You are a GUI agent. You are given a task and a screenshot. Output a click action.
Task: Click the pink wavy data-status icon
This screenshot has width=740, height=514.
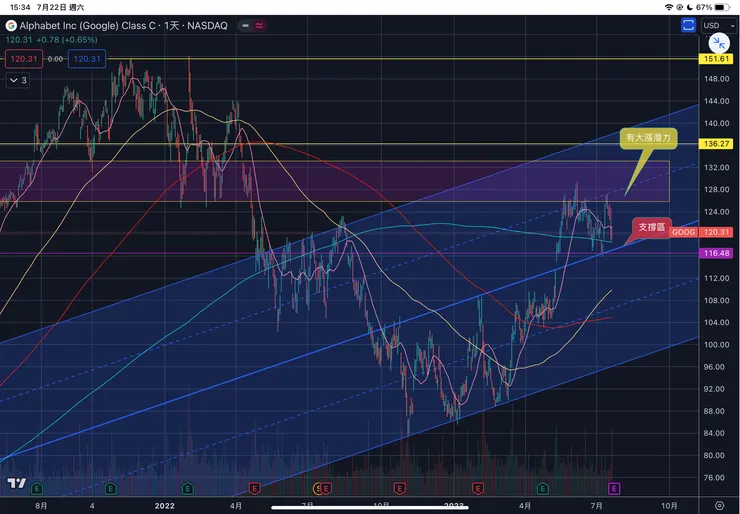[259, 25]
